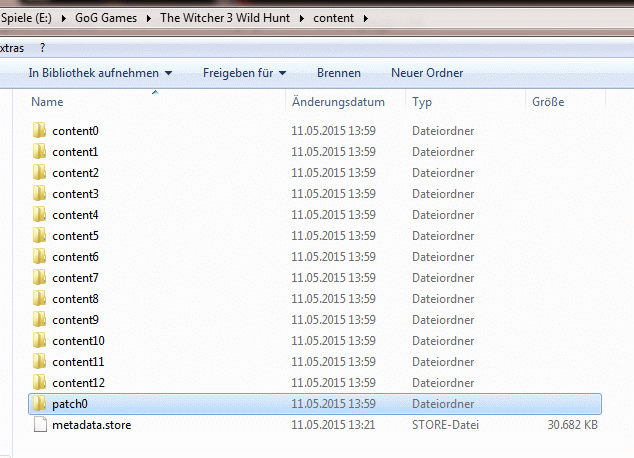Open the In Bibliothek aufnehmen dropdown
The image size is (634, 458).
(100, 73)
